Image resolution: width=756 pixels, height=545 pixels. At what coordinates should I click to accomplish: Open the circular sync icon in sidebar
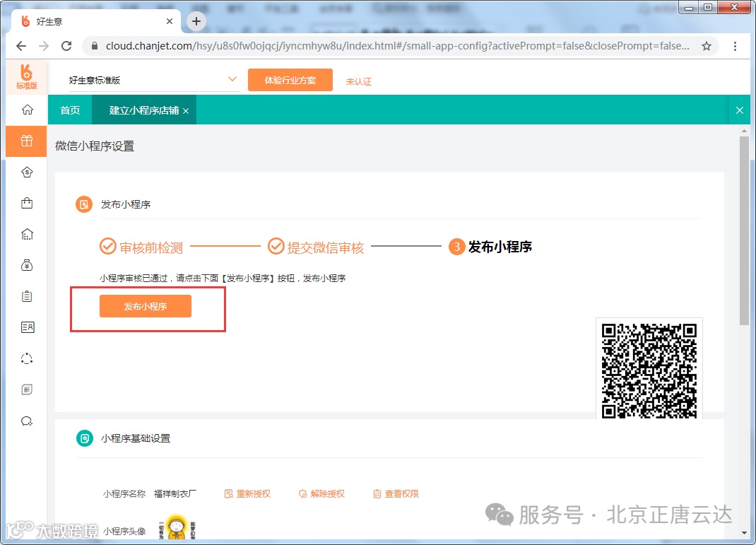[x=27, y=358]
